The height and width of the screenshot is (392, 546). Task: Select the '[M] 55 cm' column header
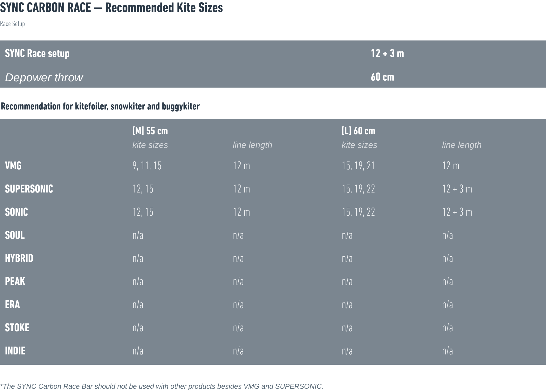pos(150,131)
